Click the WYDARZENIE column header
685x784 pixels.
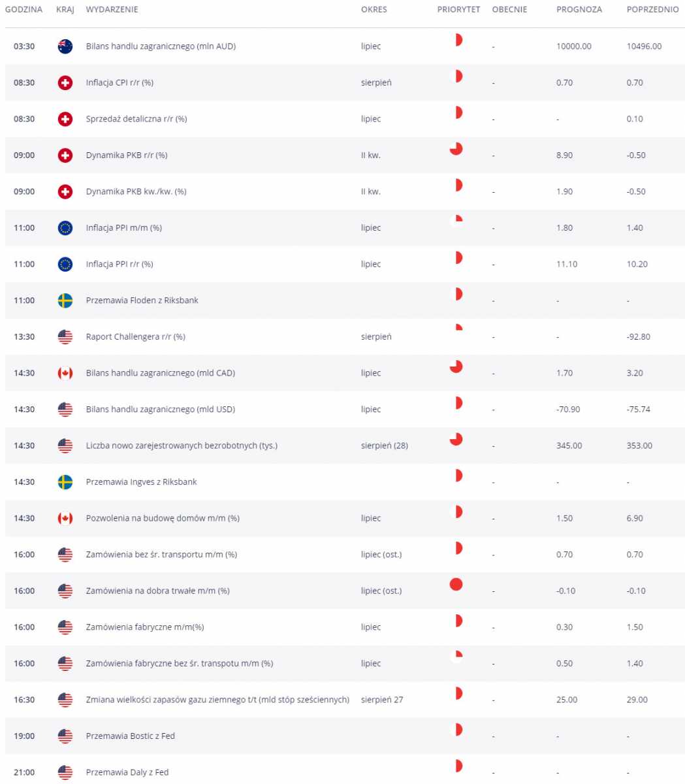click(x=112, y=10)
